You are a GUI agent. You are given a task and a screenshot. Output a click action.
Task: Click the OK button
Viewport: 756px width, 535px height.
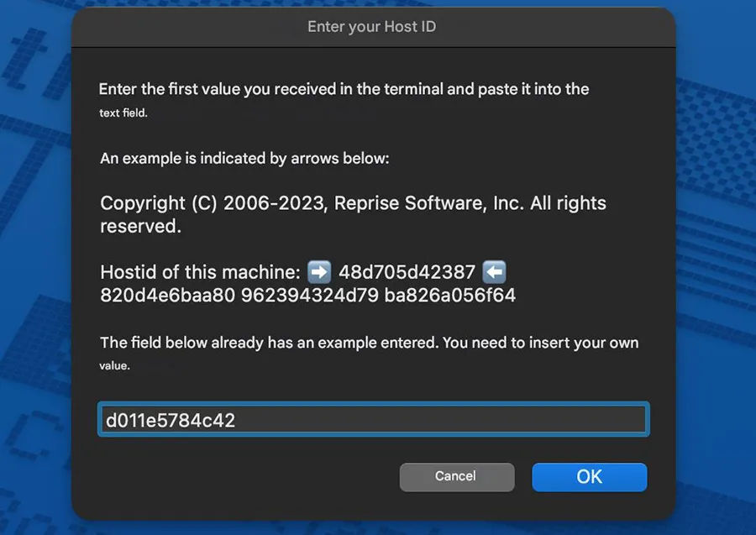(x=589, y=477)
